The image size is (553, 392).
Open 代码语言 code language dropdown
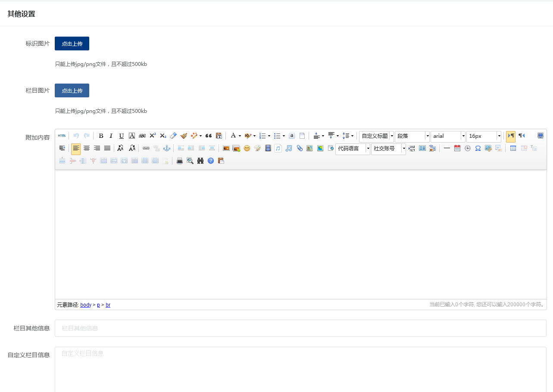pos(353,149)
